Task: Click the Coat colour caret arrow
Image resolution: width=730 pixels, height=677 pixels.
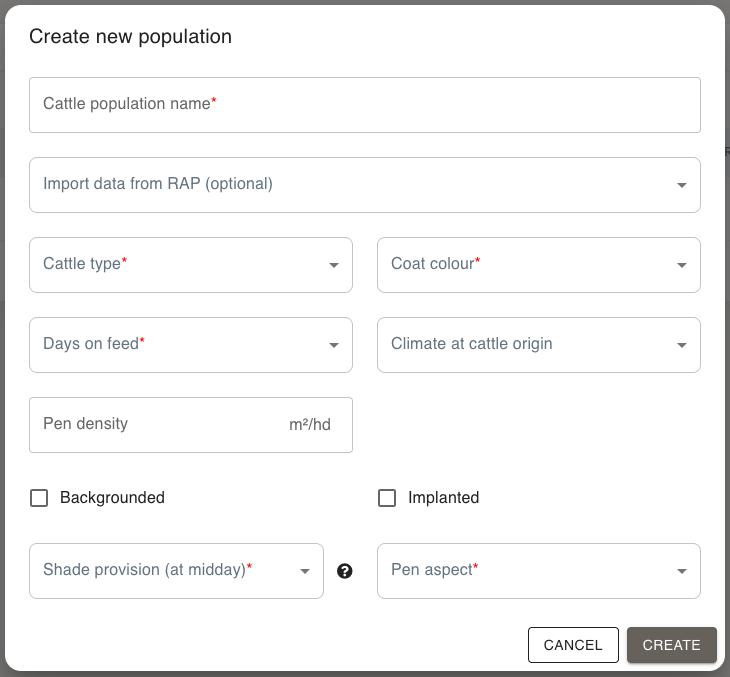Action: 681,265
